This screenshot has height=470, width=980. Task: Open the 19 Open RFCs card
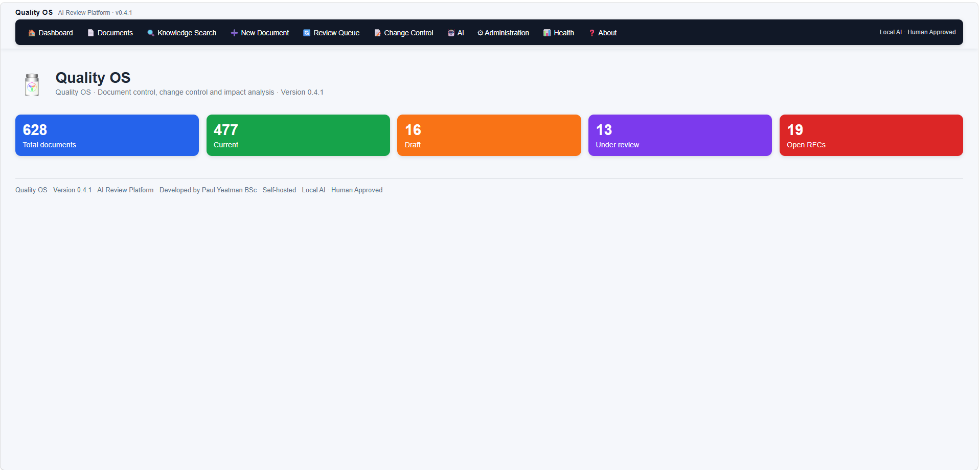coord(871,135)
